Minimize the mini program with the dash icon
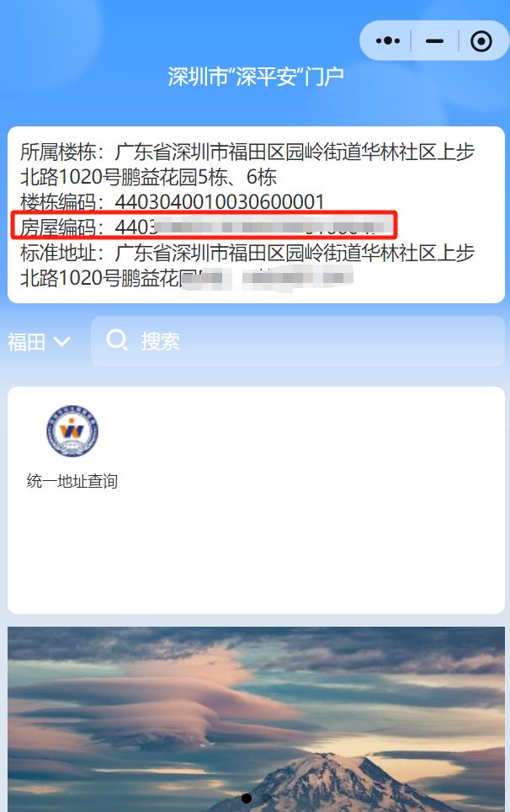 click(434, 40)
